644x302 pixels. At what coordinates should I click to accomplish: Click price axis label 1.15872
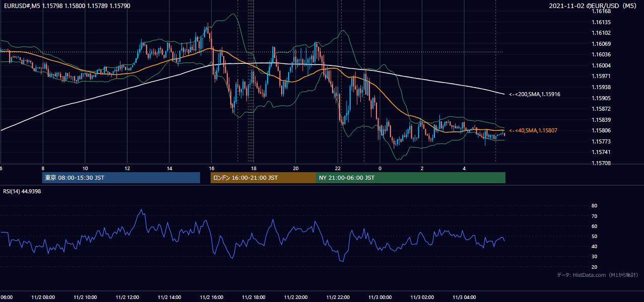pos(601,109)
